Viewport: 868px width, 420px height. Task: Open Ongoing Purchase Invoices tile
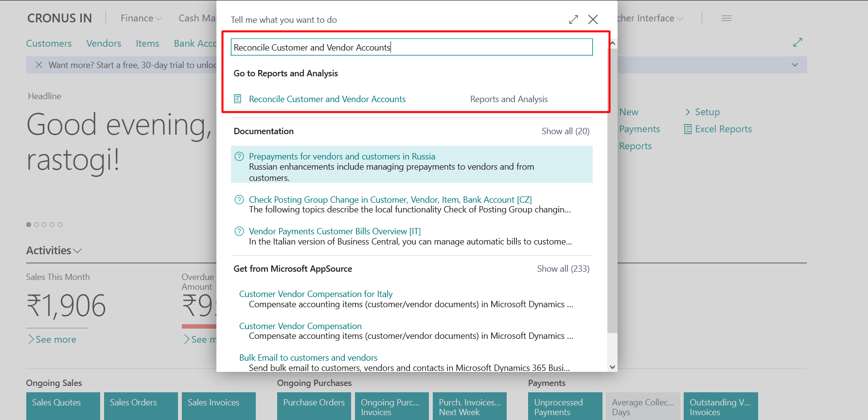tap(392, 406)
